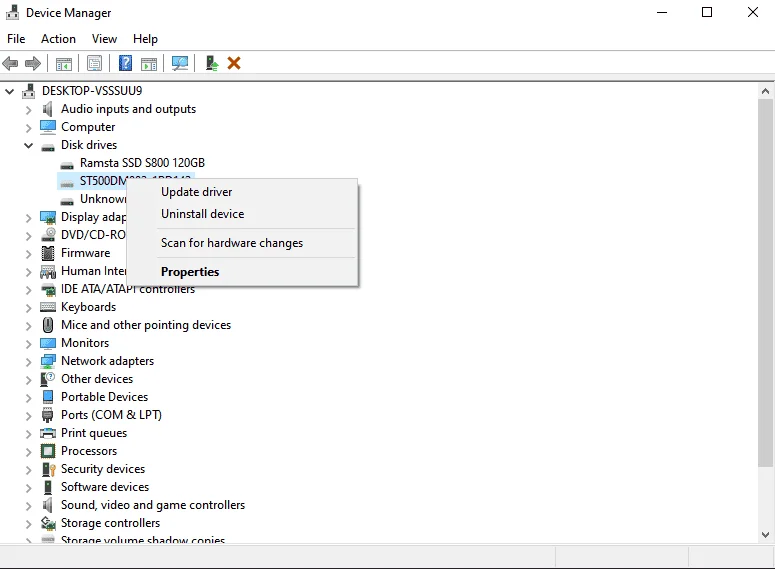Open the Action menu
This screenshot has height=569, width=775.
pyautogui.click(x=58, y=39)
